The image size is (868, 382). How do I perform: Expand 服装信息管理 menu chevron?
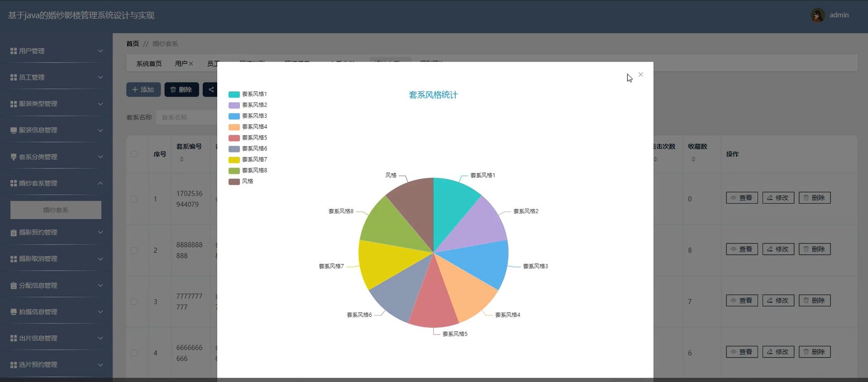pyautogui.click(x=100, y=130)
